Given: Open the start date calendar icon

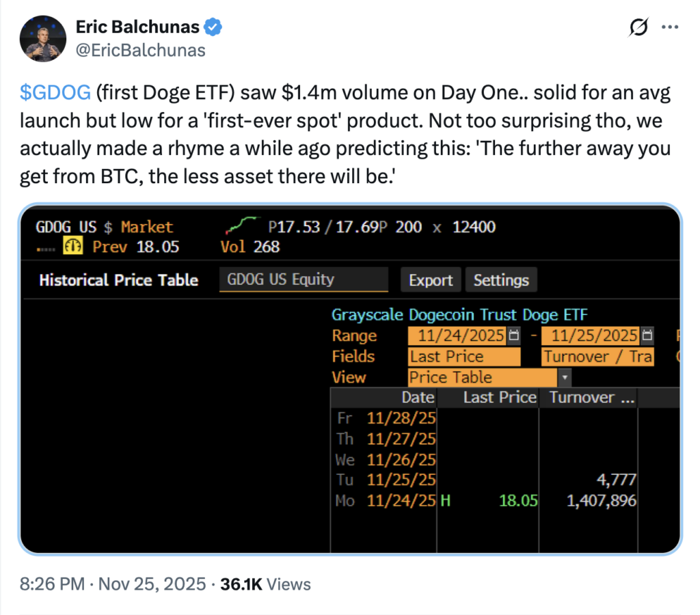Looking at the screenshot, I should [x=514, y=336].
